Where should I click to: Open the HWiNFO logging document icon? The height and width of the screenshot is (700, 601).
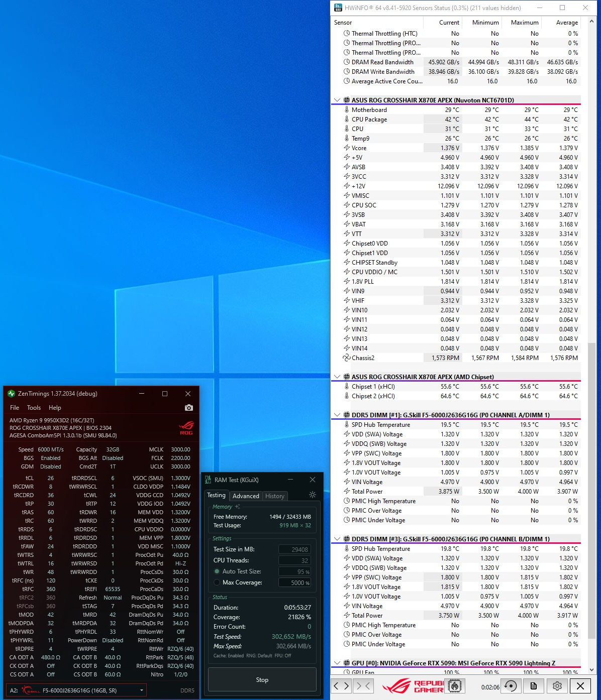[534, 686]
